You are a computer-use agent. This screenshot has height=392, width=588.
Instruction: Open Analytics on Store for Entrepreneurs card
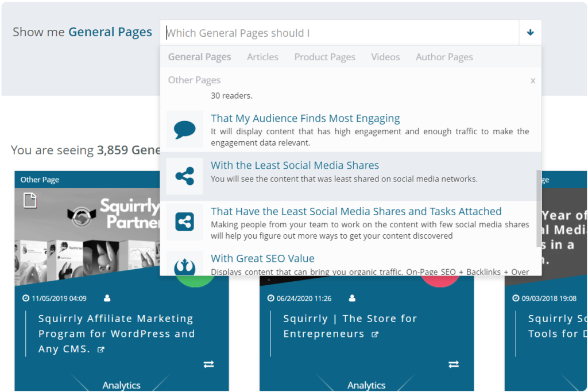(366, 385)
